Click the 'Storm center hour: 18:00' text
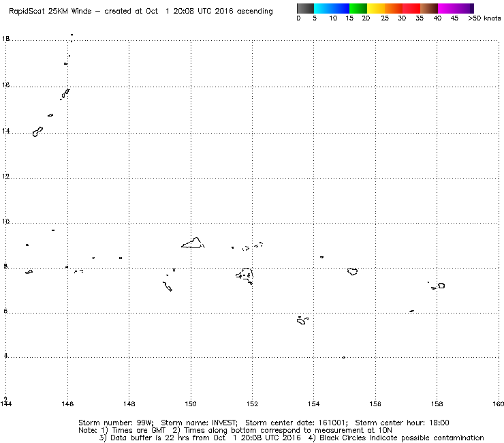This screenshot has height=443, width=504. click(402, 423)
